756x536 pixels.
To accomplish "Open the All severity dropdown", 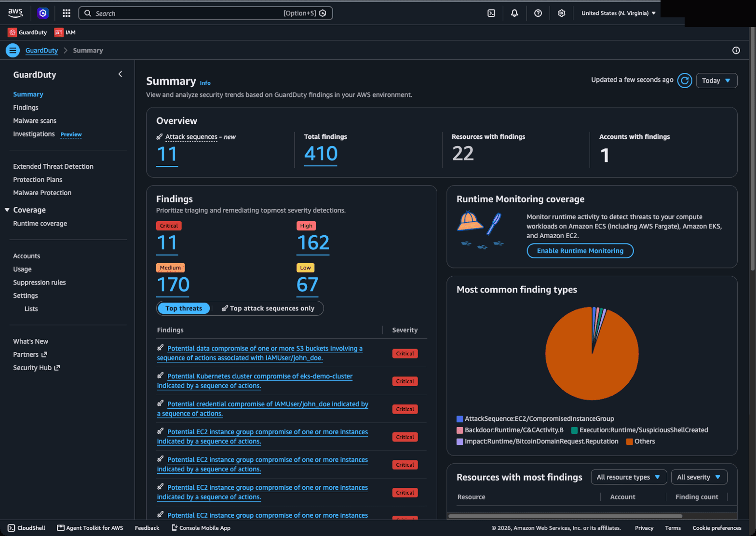I will (699, 477).
